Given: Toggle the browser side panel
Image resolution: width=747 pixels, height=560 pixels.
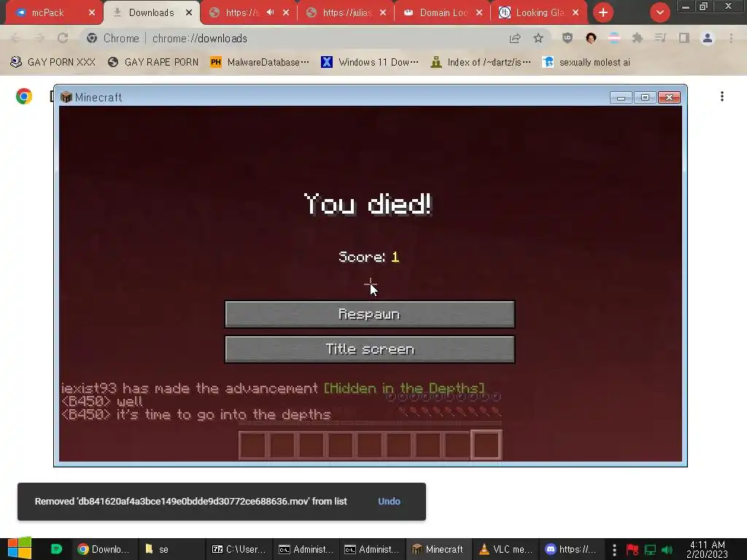Looking at the screenshot, I should pos(684,38).
